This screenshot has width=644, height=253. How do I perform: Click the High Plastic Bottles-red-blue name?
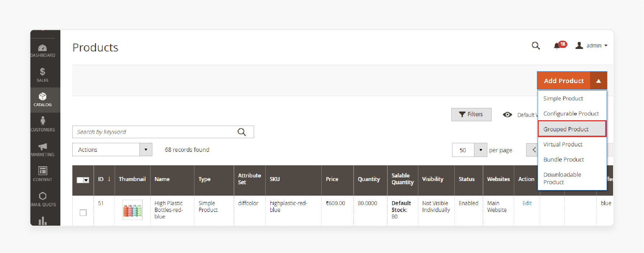pyautogui.click(x=169, y=210)
